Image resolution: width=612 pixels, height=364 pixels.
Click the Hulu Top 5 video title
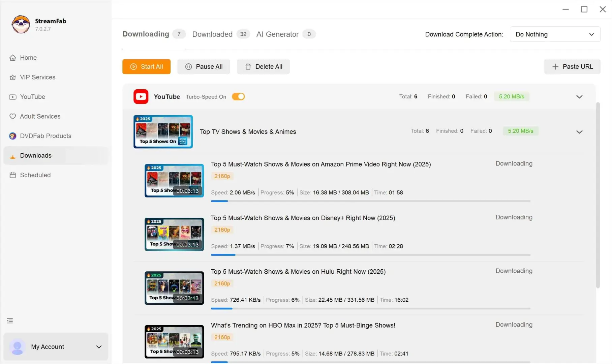(298, 272)
